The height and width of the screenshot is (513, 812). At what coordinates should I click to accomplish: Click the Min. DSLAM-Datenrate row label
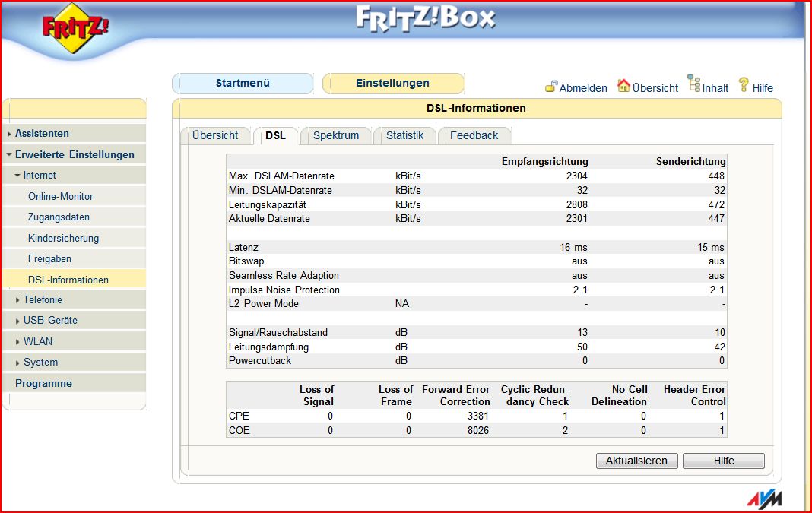pos(280,190)
